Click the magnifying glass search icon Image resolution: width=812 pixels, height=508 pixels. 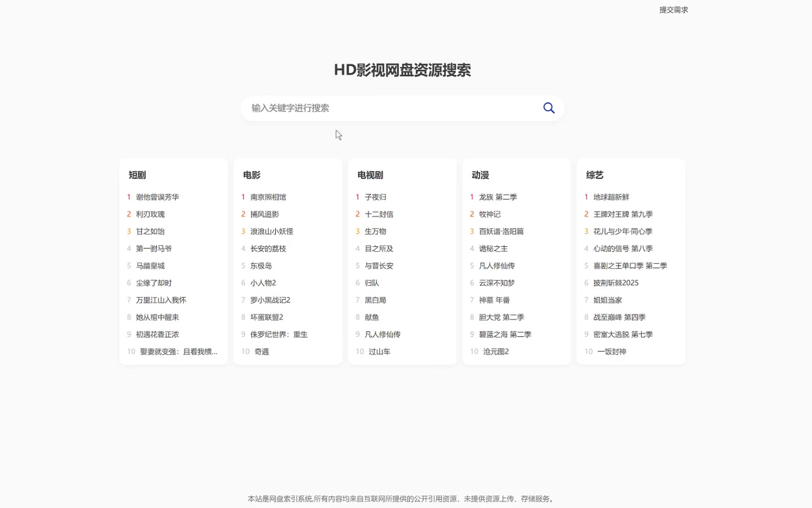coord(548,108)
